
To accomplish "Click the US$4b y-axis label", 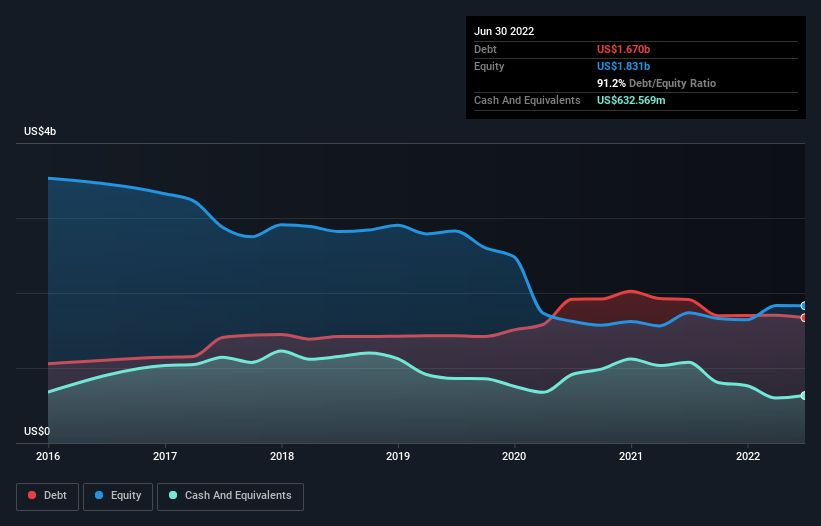I will tap(40, 131).
